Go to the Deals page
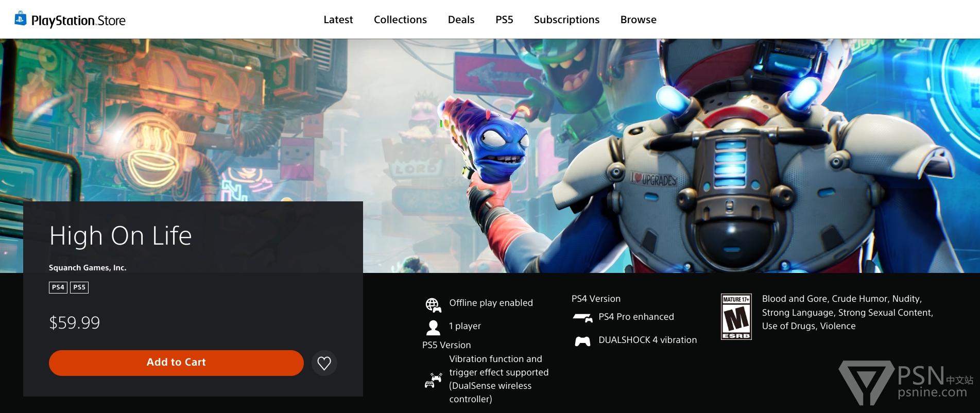The width and height of the screenshot is (980, 413). point(461,20)
